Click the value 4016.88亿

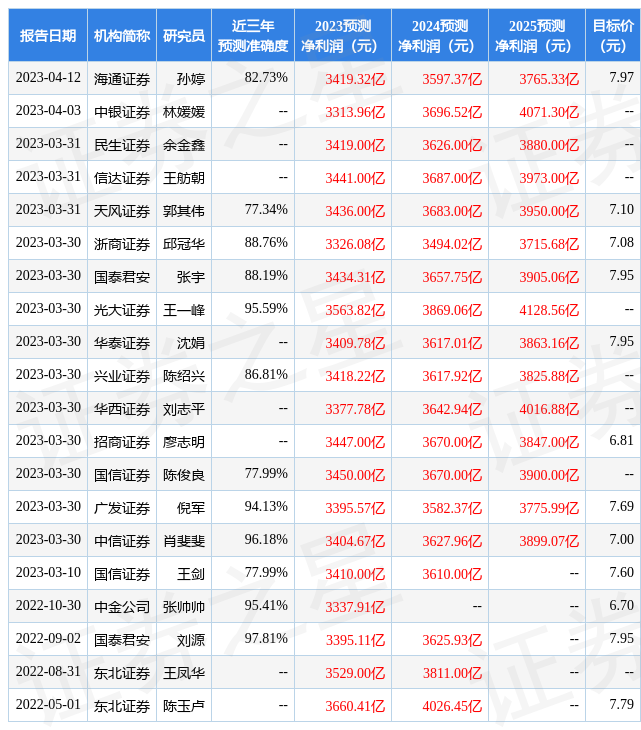coord(549,409)
